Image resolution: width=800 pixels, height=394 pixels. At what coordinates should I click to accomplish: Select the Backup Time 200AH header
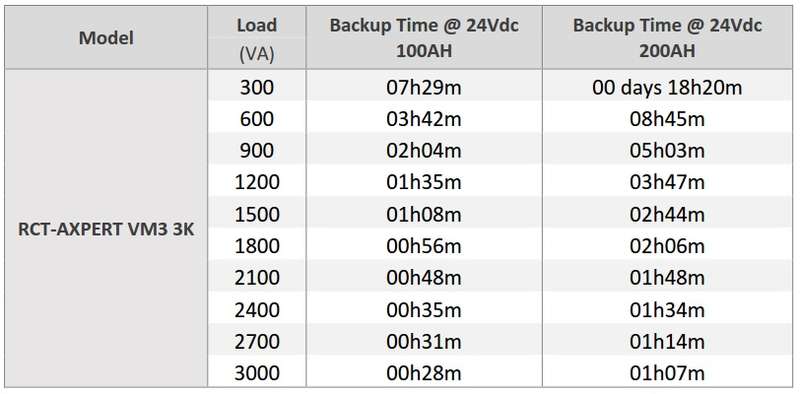click(667, 38)
